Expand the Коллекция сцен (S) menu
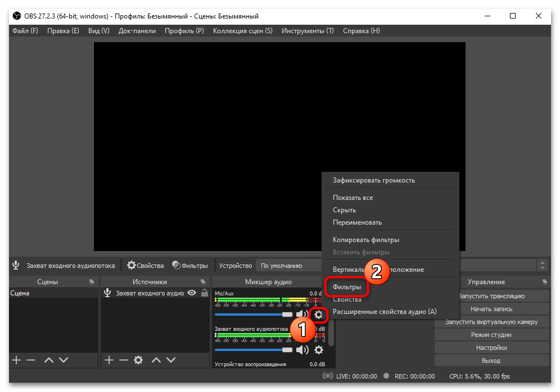 pyautogui.click(x=242, y=31)
